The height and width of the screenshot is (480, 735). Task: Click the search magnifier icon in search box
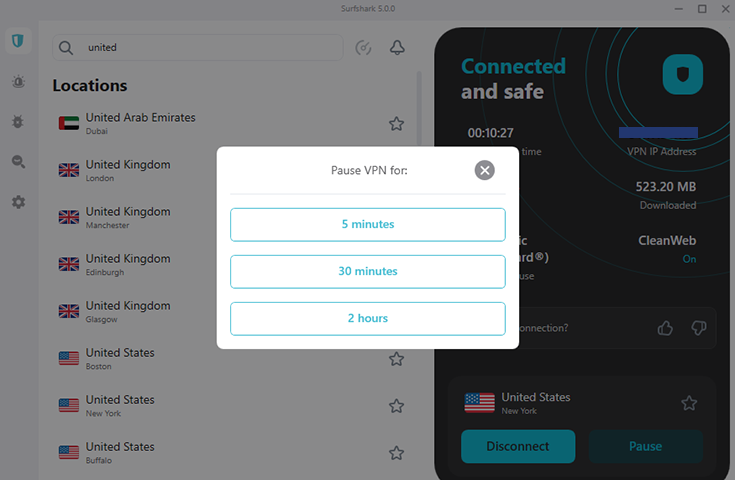coord(66,48)
